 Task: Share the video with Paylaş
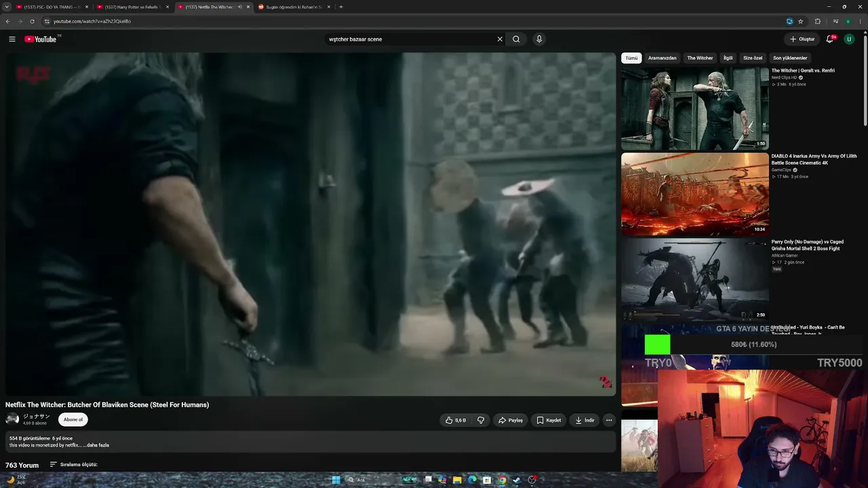coord(511,420)
